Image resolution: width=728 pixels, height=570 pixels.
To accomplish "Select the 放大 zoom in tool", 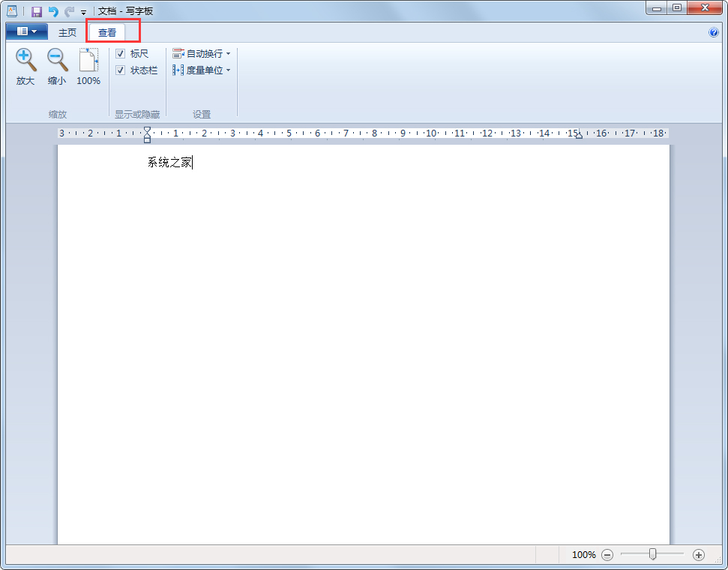I will [x=25, y=66].
